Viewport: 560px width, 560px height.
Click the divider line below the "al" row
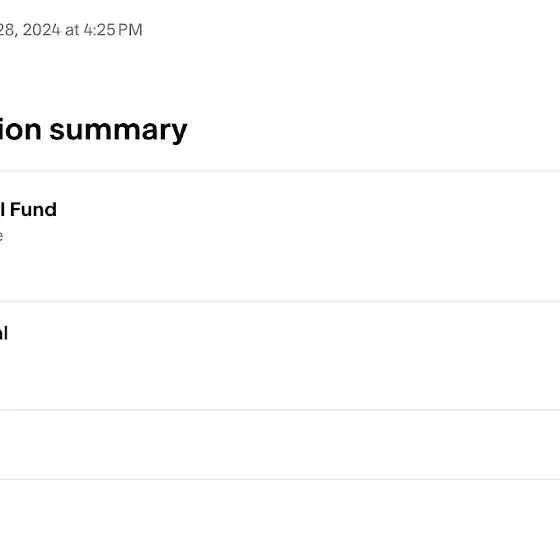click(280, 410)
